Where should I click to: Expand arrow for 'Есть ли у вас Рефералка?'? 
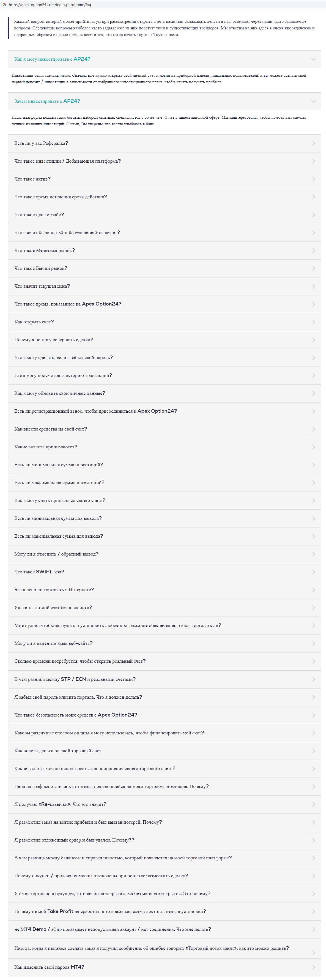[x=313, y=143]
